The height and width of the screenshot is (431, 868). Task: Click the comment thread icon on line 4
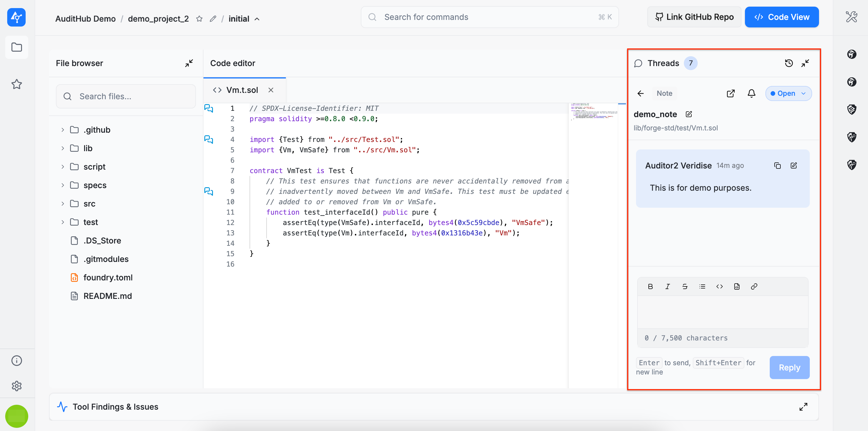209,139
